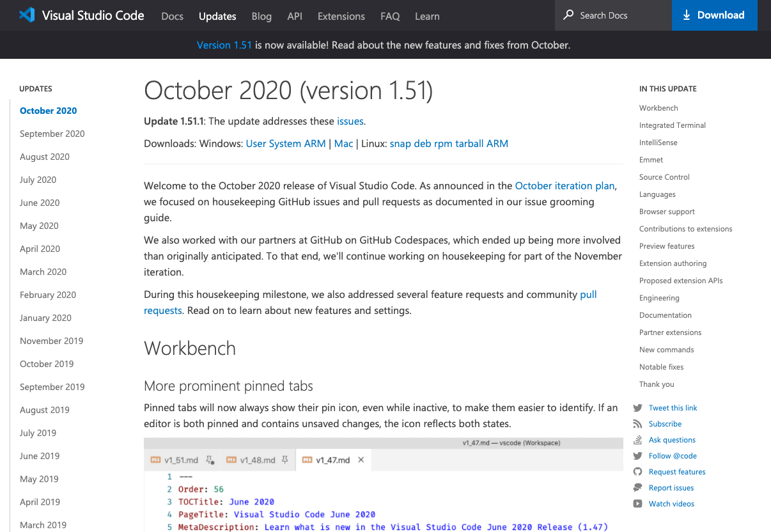The image size is (771, 532).
Task: Click the RSS icon next to Subscribe
Action: click(x=637, y=423)
